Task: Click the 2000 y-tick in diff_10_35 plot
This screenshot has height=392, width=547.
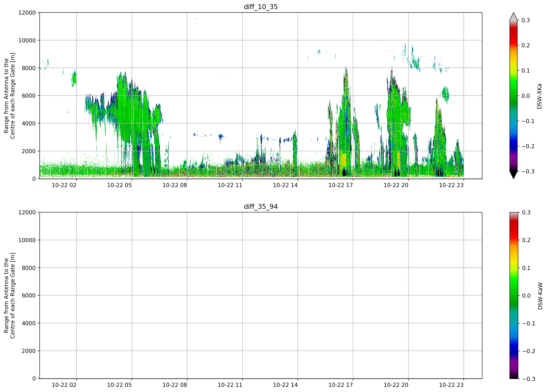Action: click(x=29, y=151)
